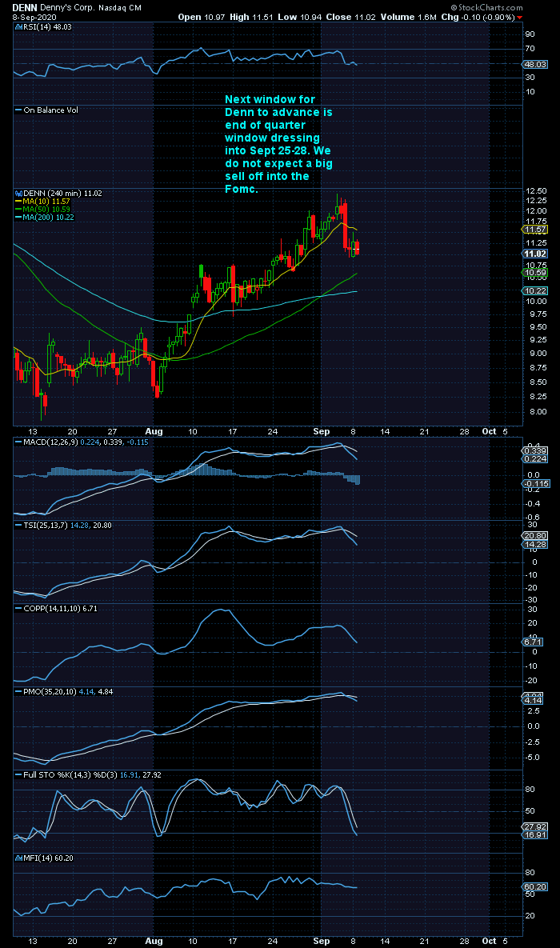The image size is (560, 948).
Task: Click the cyan 10.22 price axis tag
Action: coord(534,291)
